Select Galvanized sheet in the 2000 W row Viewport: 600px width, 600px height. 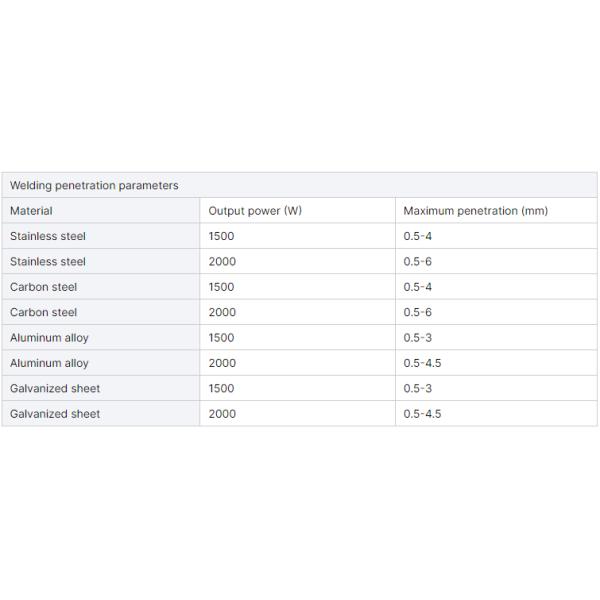[x=55, y=414]
